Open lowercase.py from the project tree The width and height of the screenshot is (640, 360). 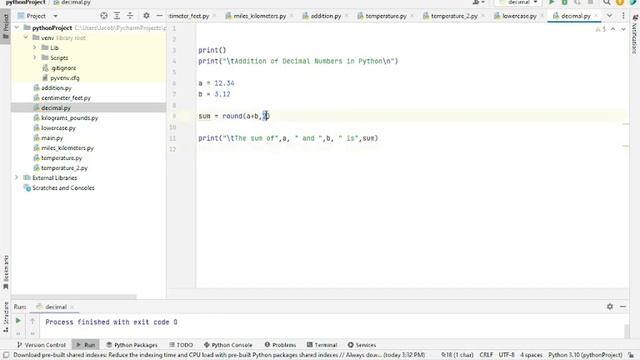(54, 128)
